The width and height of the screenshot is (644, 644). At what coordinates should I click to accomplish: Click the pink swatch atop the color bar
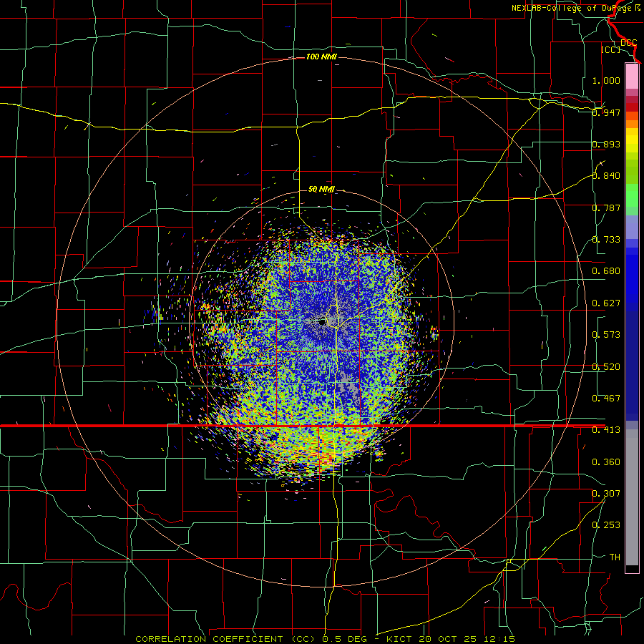coord(632,77)
